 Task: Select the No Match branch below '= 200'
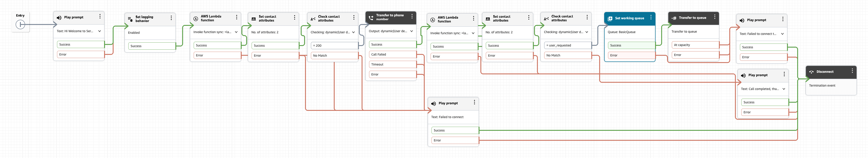[334, 56]
